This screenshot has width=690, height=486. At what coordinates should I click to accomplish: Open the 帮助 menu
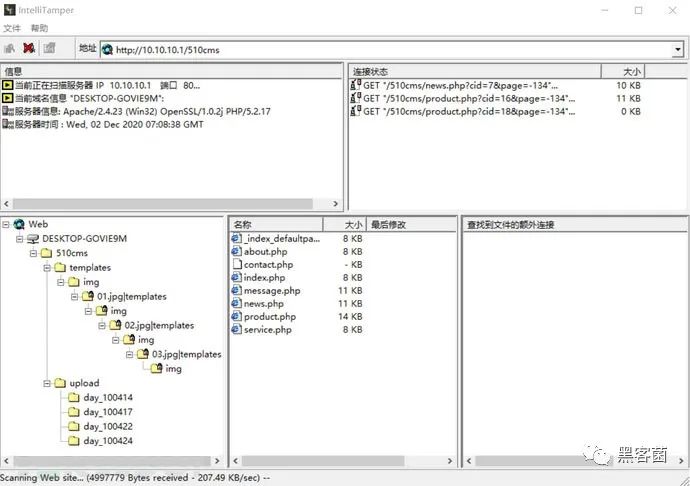point(39,28)
